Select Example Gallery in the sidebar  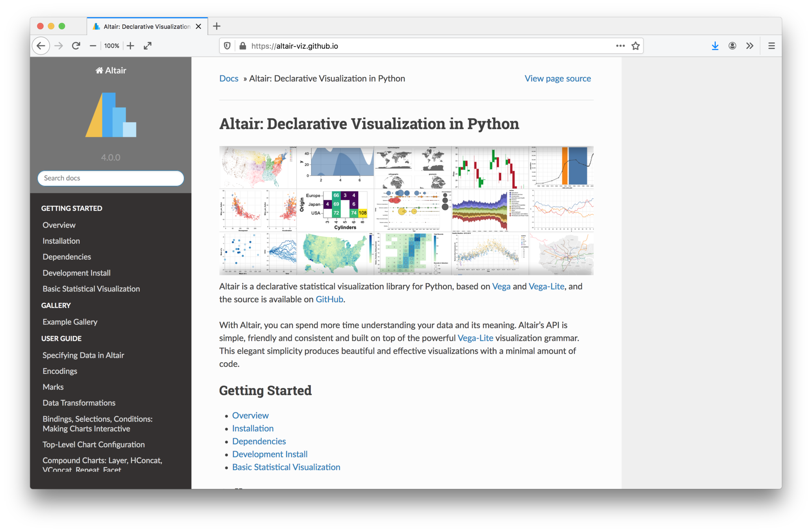[70, 322]
